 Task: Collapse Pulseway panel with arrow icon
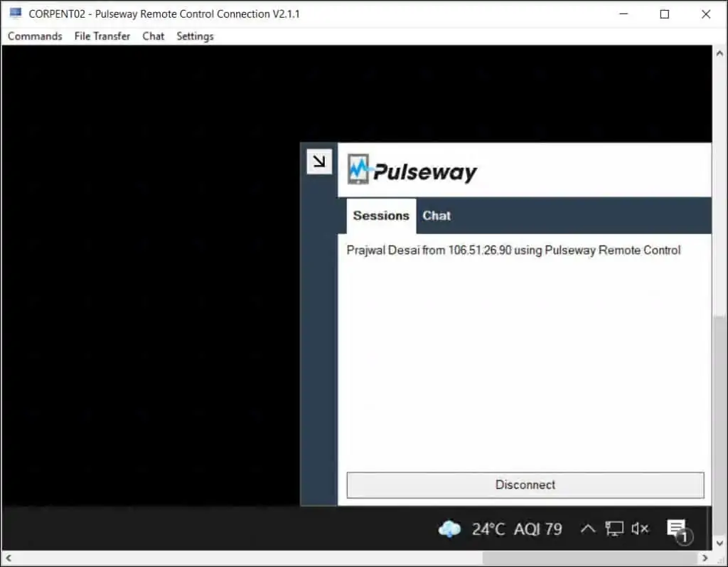pyautogui.click(x=319, y=161)
